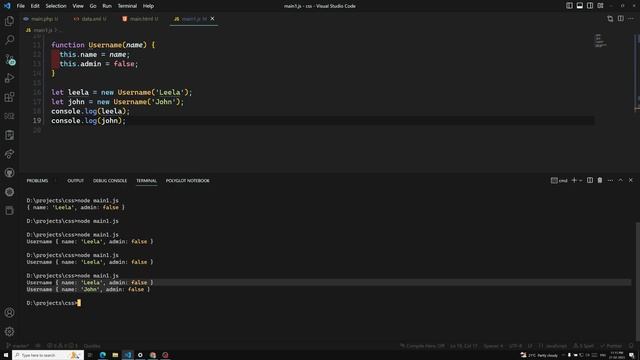Open Microsoft Edge from the taskbar
Viewport: 640px width, 360px height.
point(102,355)
